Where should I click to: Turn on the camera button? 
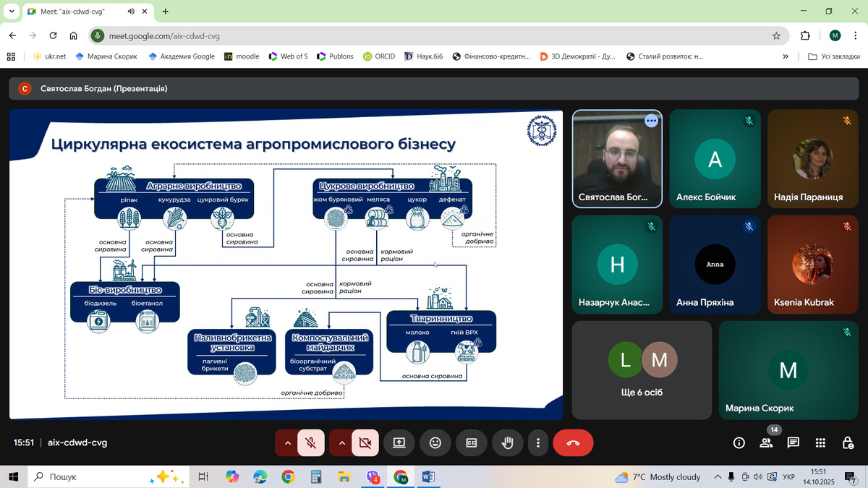365,442
